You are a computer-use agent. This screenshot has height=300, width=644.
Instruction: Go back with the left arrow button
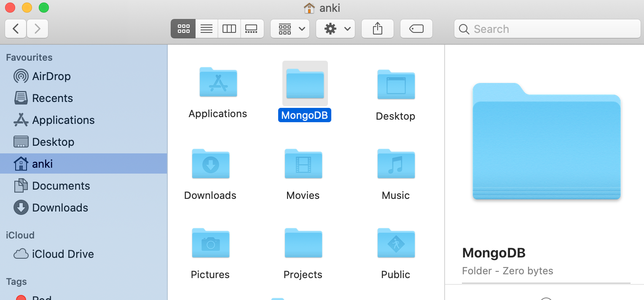click(16, 29)
